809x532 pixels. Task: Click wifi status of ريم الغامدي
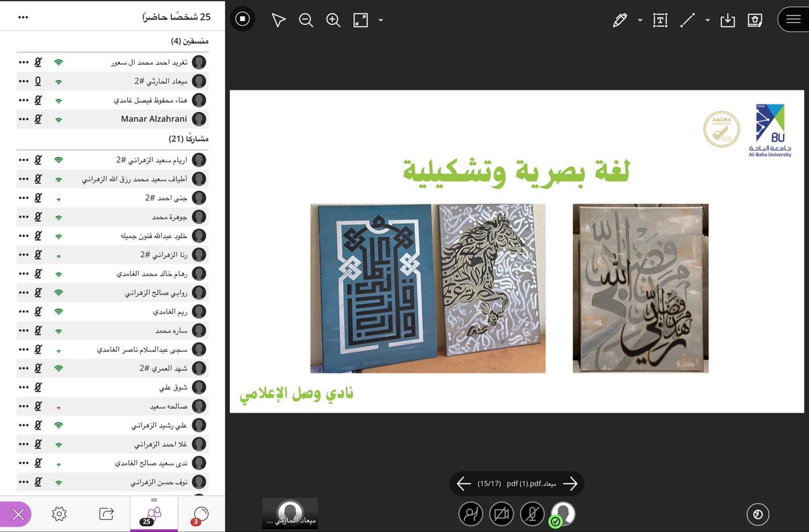pos(59,312)
